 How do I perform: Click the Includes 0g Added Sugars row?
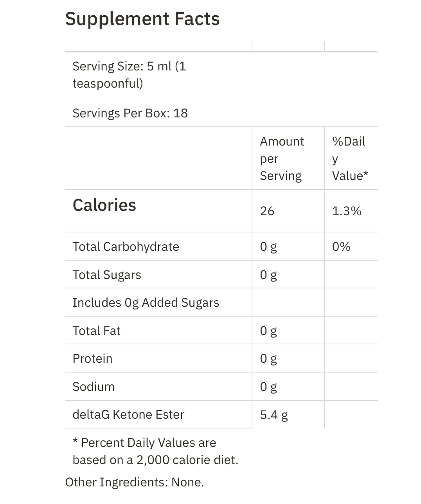[x=146, y=302]
